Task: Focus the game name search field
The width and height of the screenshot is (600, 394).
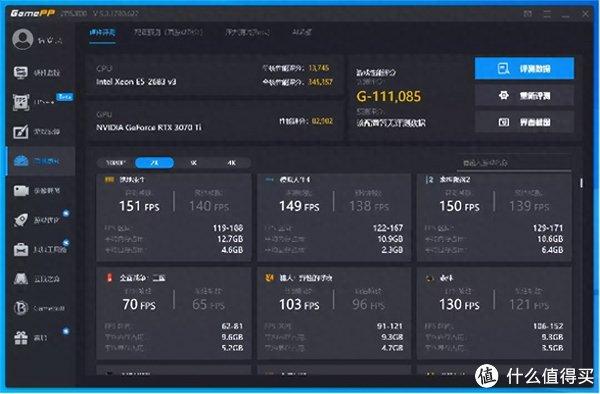Action: click(514, 163)
